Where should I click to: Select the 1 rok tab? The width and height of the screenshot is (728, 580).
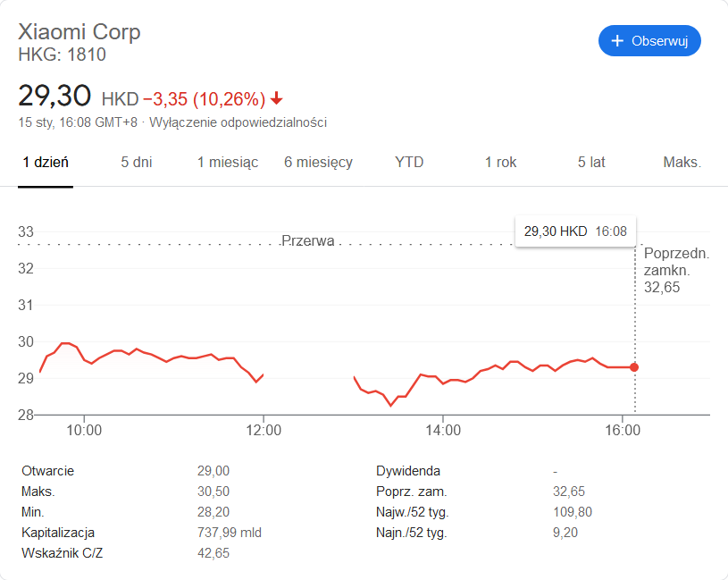pyautogui.click(x=500, y=162)
